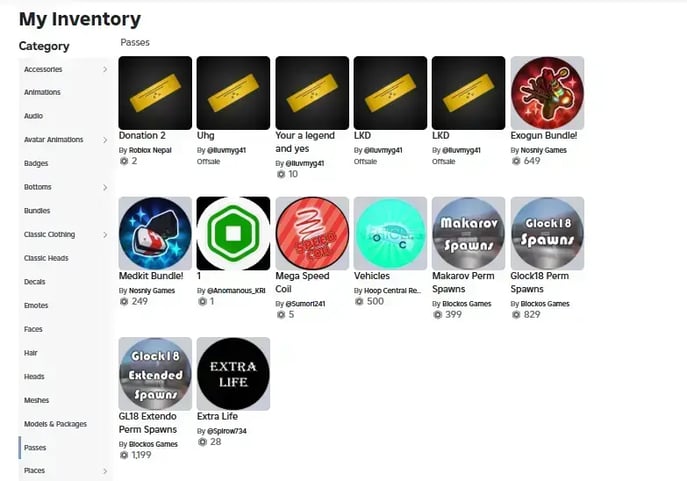
Task: Visit the Roblox Nepal creator link
Action: coord(150,150)
